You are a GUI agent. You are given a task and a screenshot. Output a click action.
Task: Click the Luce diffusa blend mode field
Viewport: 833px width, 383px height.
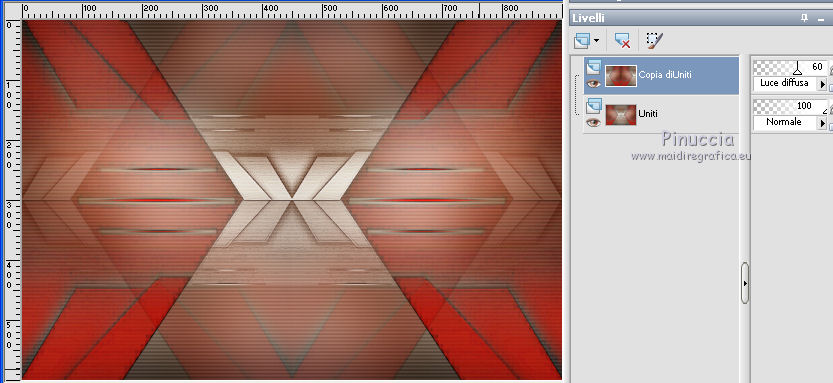[786, 84]
